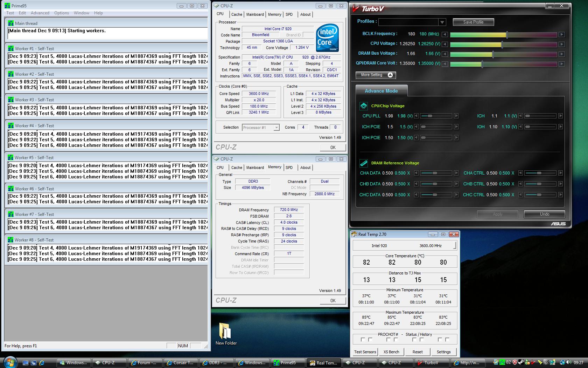Click Reset in Real Temp
The image size is (588, 368).
pos(417,352)
